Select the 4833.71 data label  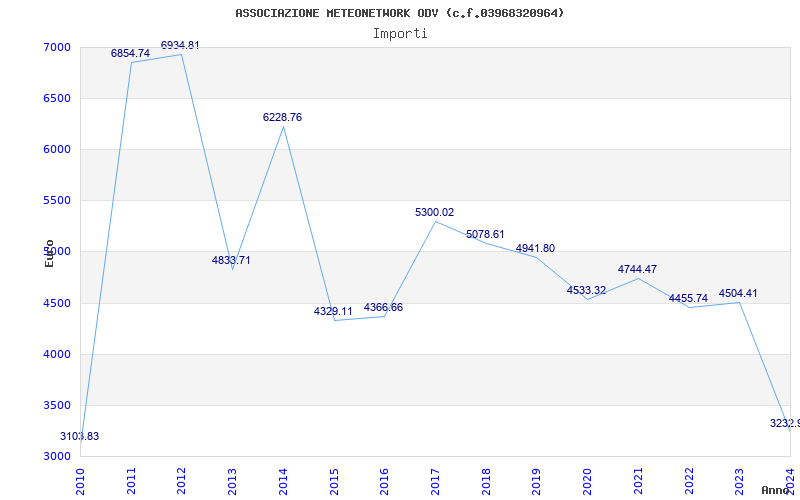click(231, 260)
